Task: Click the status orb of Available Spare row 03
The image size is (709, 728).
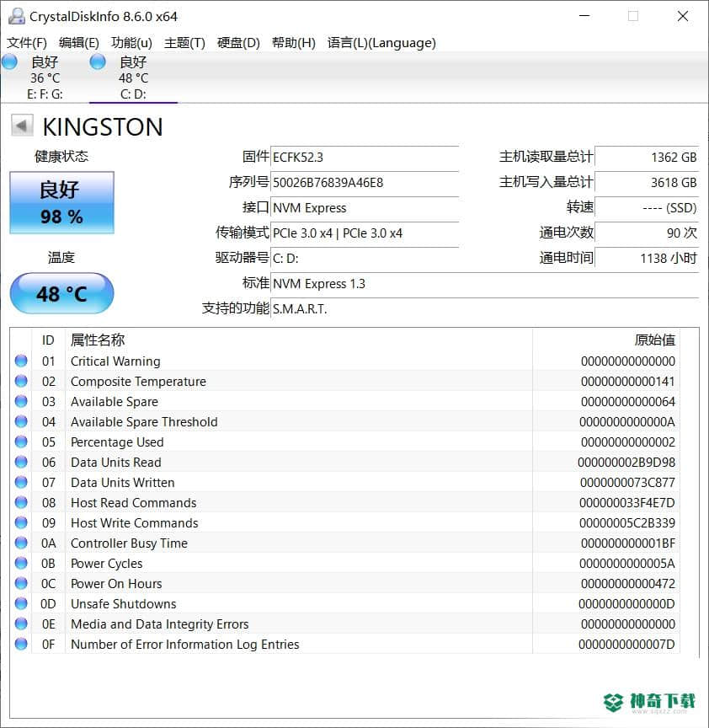Action: point(21,401)
